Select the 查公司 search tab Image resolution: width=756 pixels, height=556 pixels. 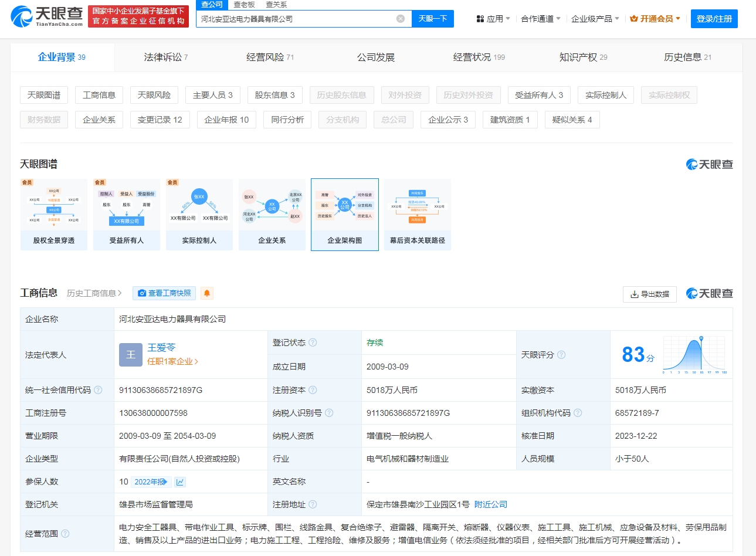click(x=212, y=5)
